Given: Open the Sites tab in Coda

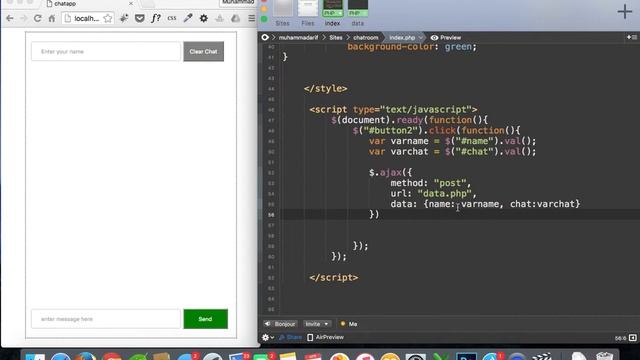Looking at the screenshot, I should [x=282, y=12].
